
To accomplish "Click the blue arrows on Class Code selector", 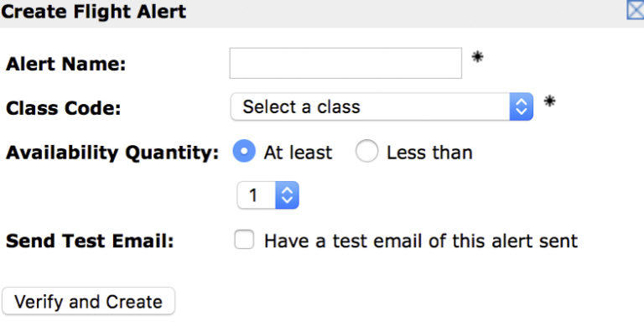I will click(x=522, y=106).
